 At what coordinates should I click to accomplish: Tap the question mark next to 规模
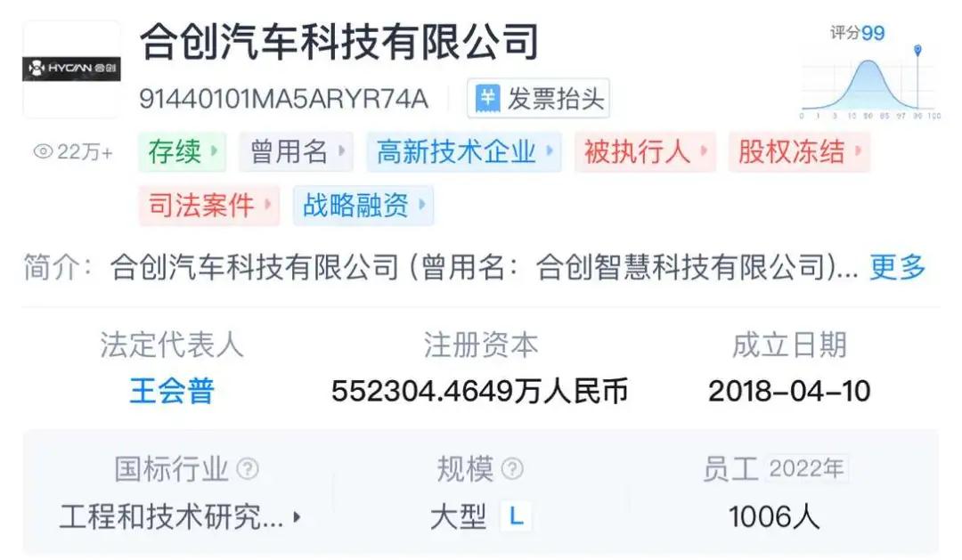click(512, 469)
